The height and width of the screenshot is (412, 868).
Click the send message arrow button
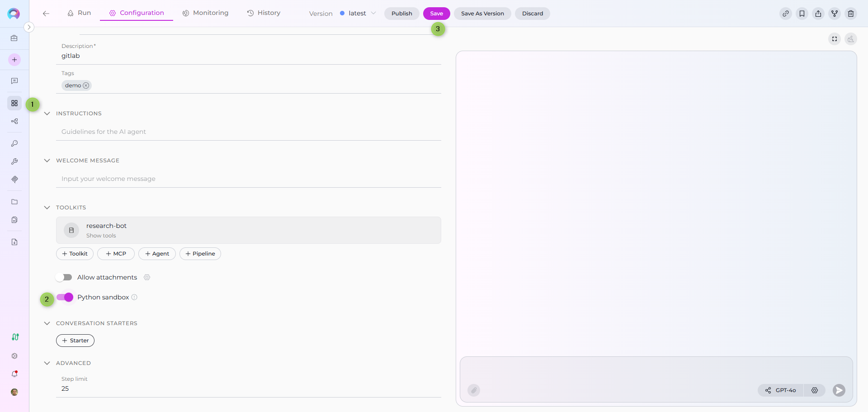[839, 390]
